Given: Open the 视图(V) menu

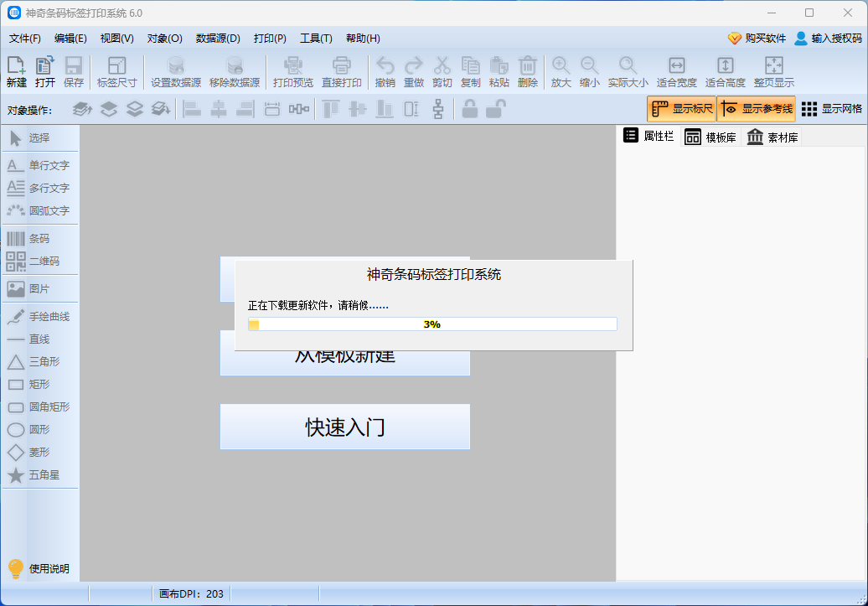Looking at the screenshot, I should [x=116, y=39].
